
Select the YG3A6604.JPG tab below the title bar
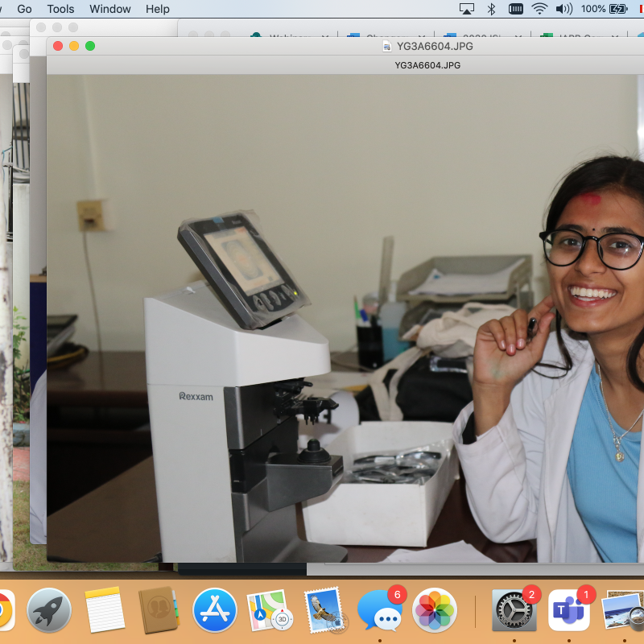click(x=427, y=65)
